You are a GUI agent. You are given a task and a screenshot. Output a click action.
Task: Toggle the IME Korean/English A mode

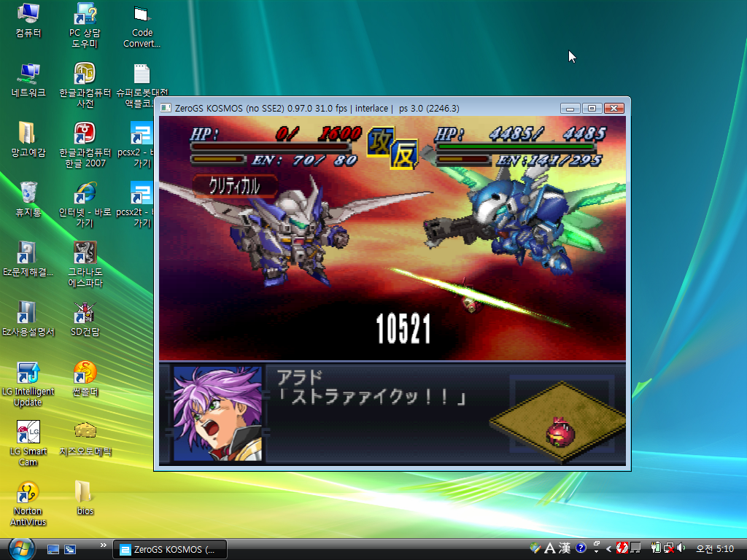549,548
